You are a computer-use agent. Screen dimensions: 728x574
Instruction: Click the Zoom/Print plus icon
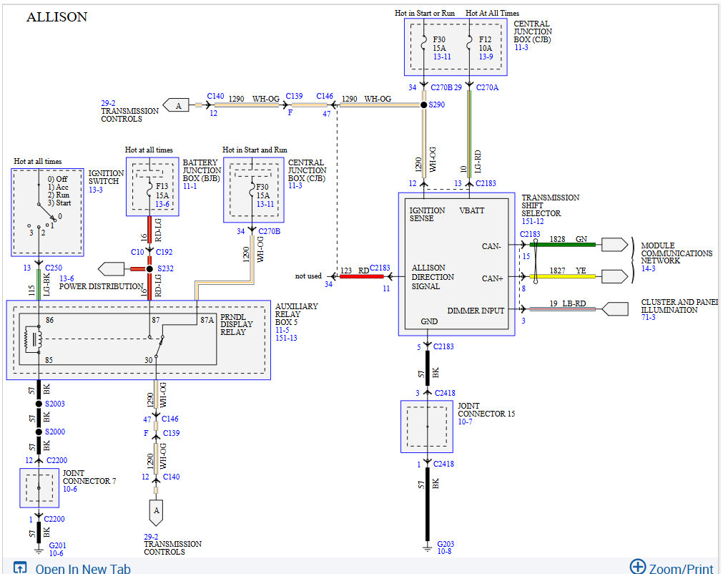pos(637,567)
